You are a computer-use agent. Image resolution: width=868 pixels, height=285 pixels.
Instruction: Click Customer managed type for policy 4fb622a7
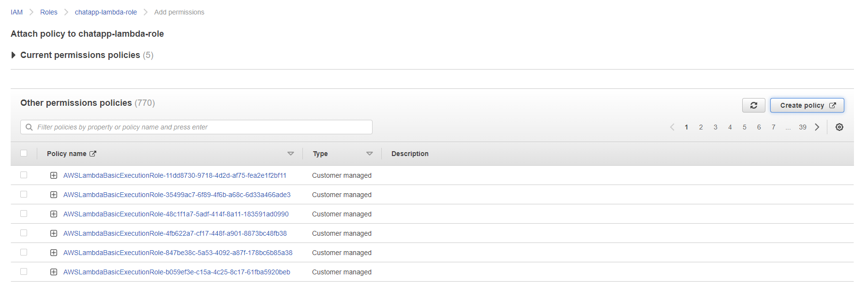coord(342,233)
